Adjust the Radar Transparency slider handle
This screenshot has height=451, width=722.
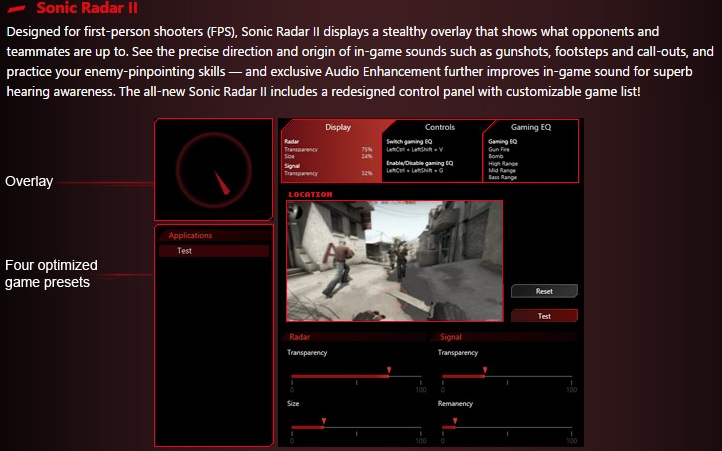coord(389,370)
